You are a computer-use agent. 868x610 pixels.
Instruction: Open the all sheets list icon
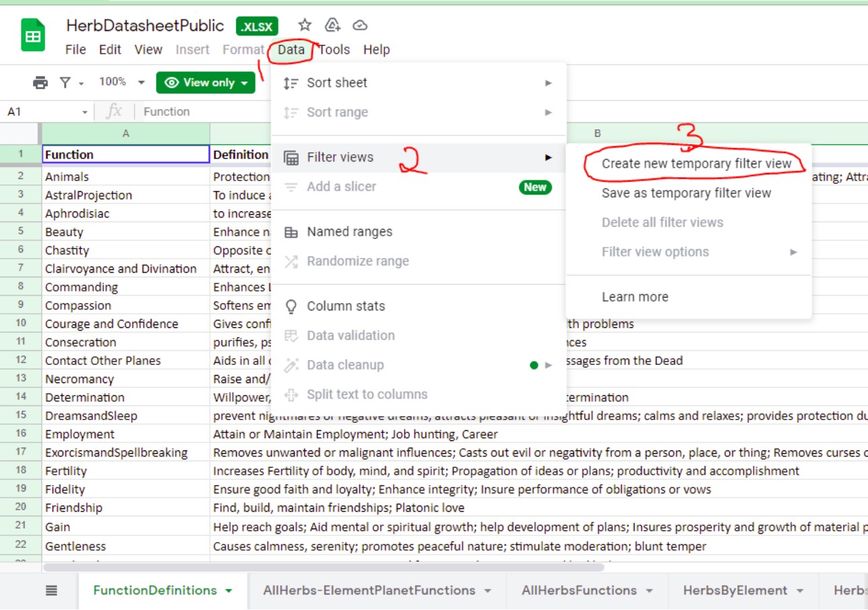click(x=52, y=590)
